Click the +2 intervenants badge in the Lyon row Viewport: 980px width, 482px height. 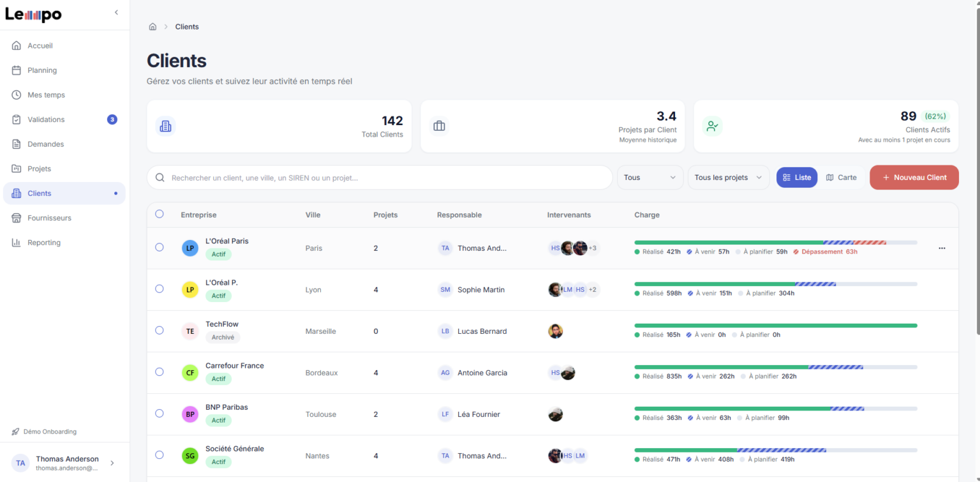pos(593,290)
